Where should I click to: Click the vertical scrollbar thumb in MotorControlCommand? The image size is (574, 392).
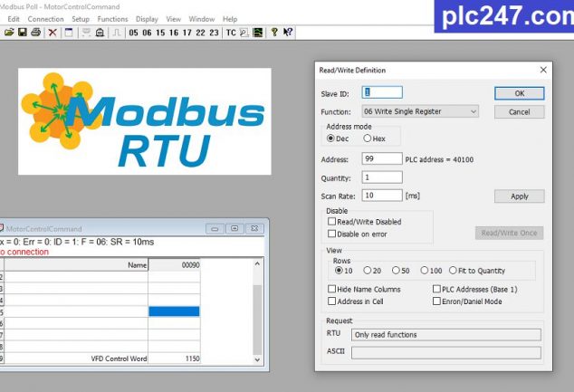pos(257,320)
